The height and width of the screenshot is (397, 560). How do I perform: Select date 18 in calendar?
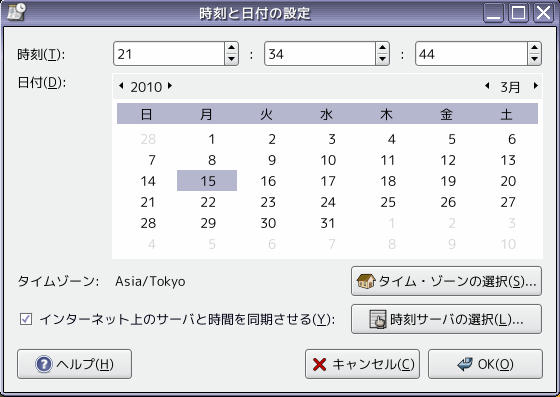tap(388, 181)
